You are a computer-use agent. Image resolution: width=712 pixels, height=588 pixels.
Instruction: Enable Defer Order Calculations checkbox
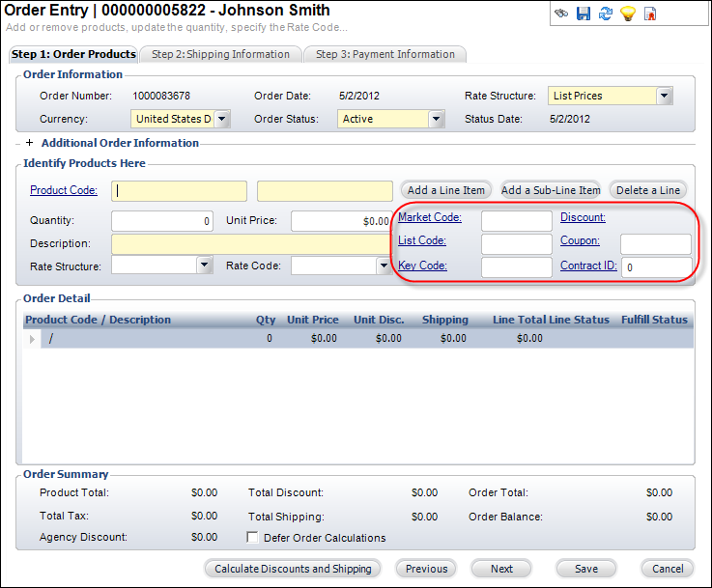click(x=253, y=538)
